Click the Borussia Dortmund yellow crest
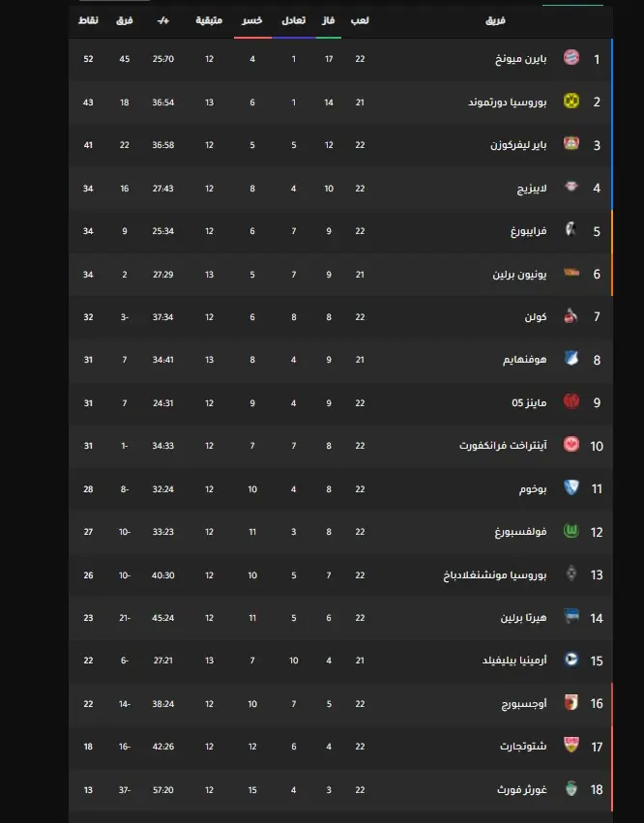Viewport: 644px width, 823px height. [x=571, y=101]
